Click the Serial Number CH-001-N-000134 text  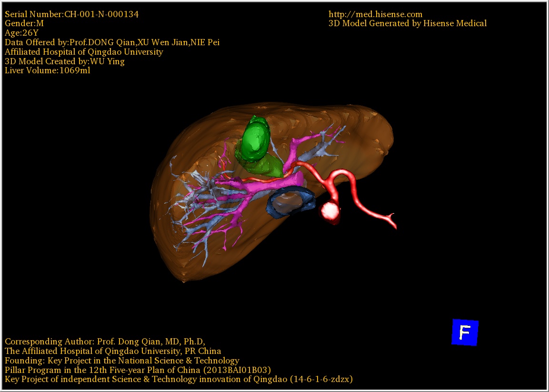tap(71, 14)
